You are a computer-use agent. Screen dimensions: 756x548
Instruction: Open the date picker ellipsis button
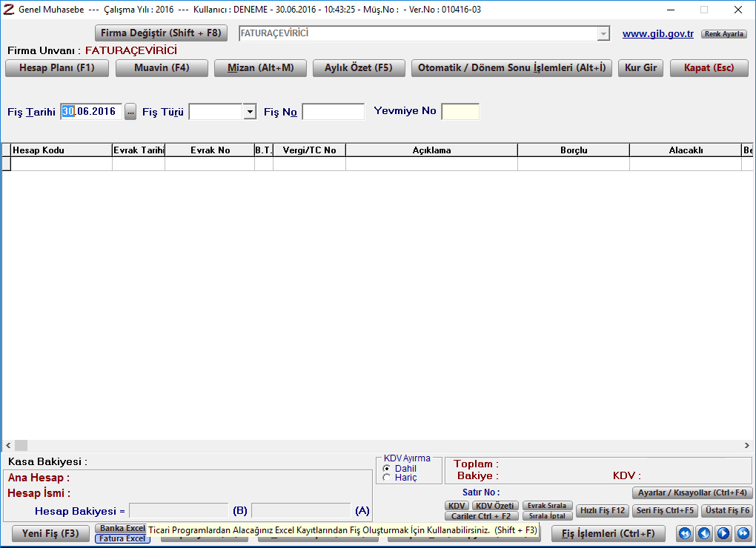(130, 112)
